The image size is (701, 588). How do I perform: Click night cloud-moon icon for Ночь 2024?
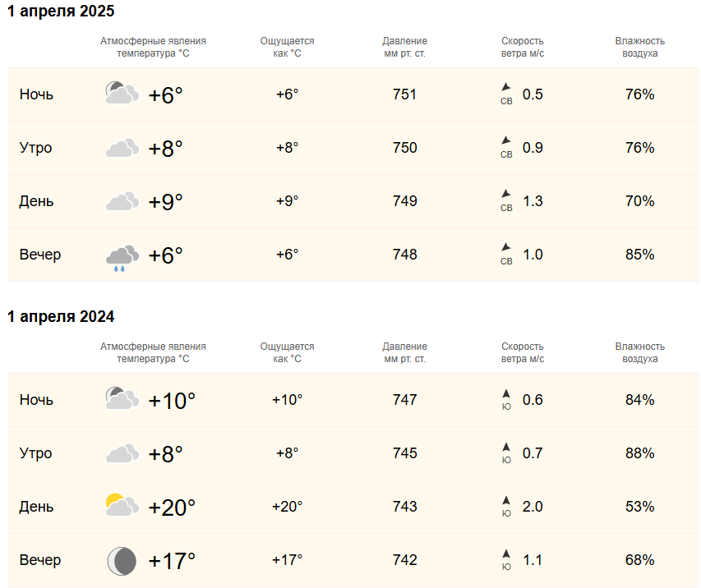click(x=122, y=398)
